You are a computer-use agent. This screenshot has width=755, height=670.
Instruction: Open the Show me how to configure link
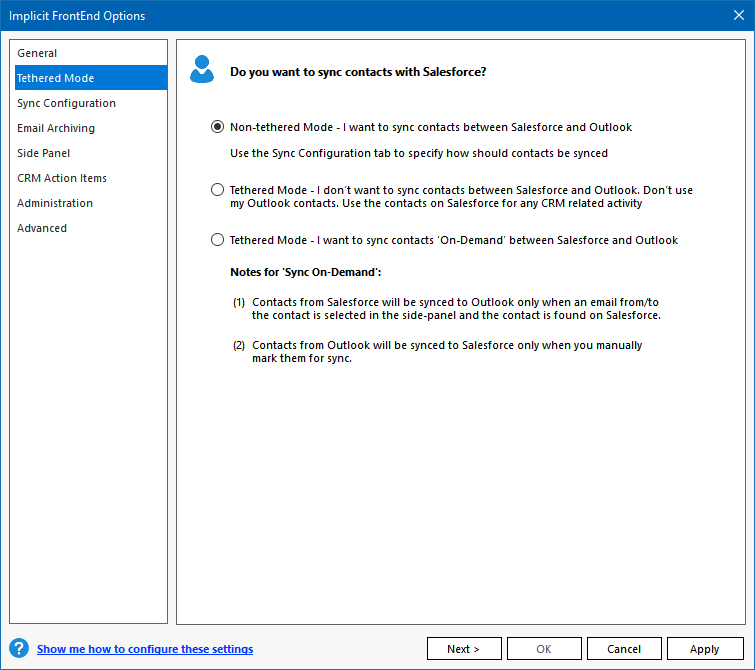click(x=145, y=649)
